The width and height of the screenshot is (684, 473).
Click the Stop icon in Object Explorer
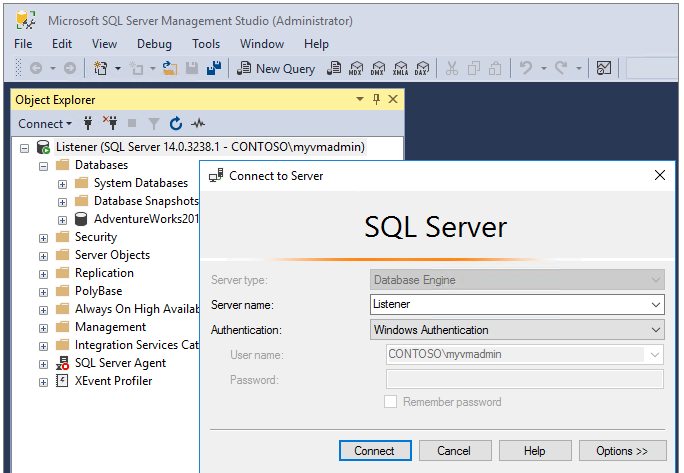click(x=132, y=123)
